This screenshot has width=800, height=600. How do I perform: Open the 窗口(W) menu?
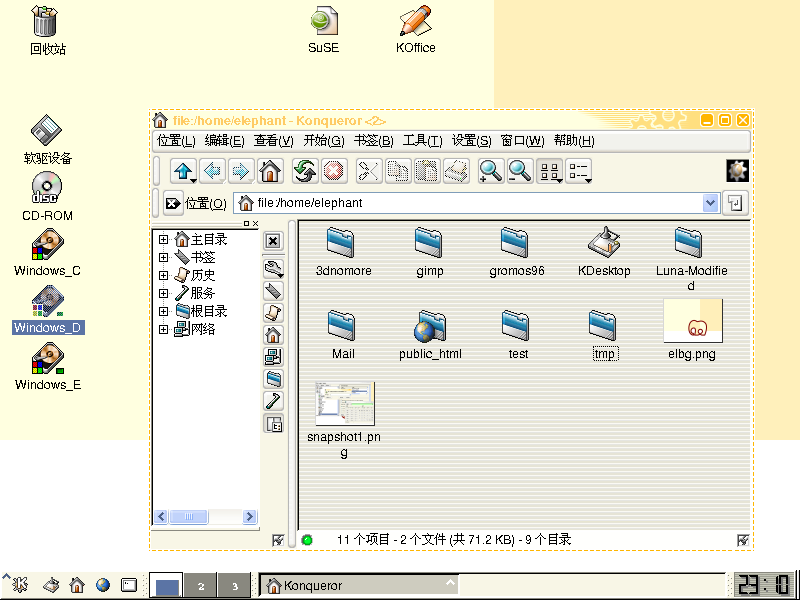[522, 141]
